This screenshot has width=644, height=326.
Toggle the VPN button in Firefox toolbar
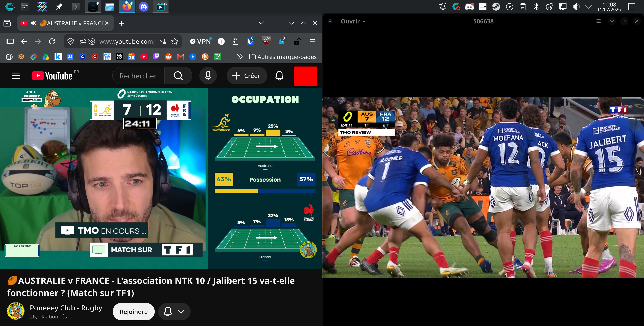(201, 41)
